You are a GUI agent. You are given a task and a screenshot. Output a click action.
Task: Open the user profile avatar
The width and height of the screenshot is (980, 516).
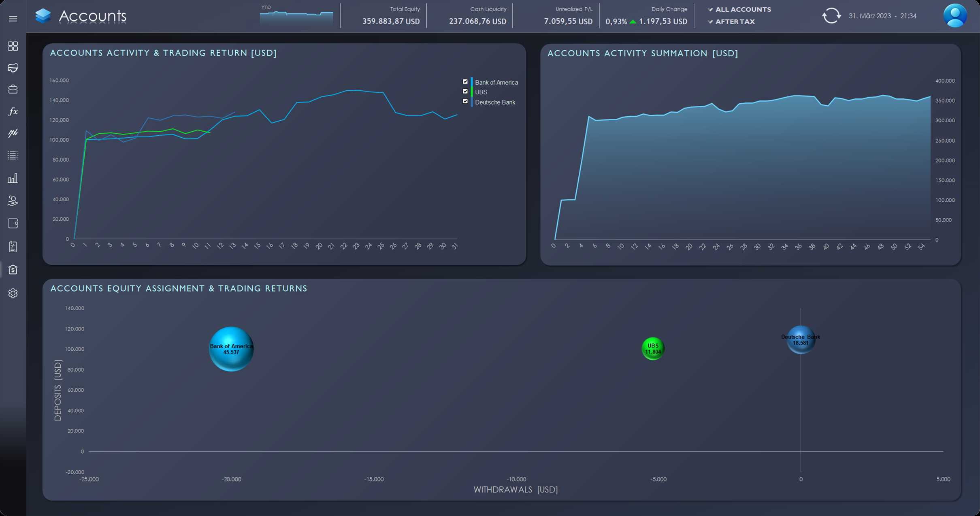(955, 15)
